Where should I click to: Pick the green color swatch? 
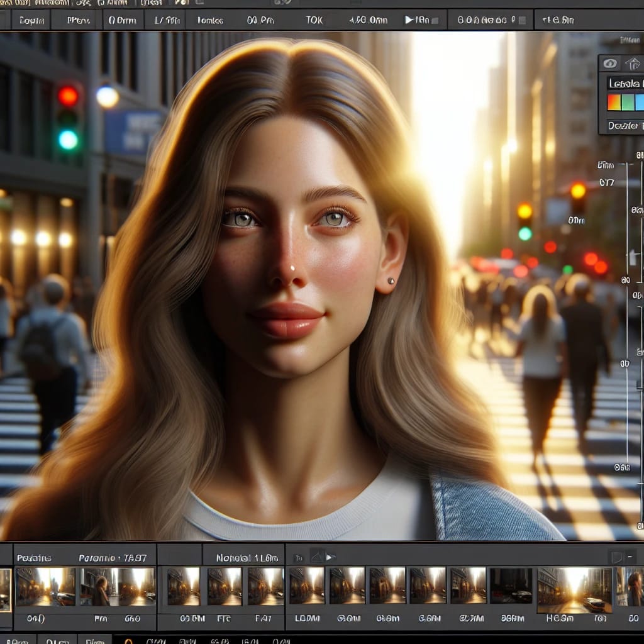pos(628,103)
